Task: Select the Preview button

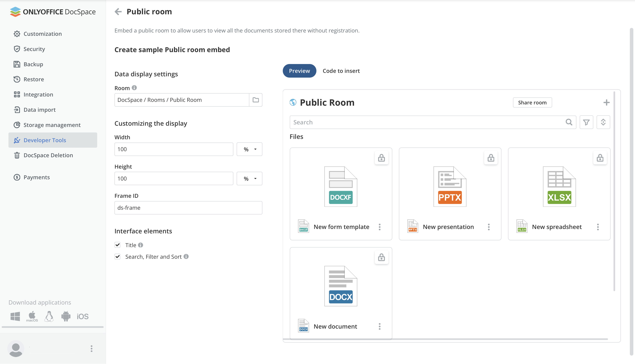Action: [299, 71]
